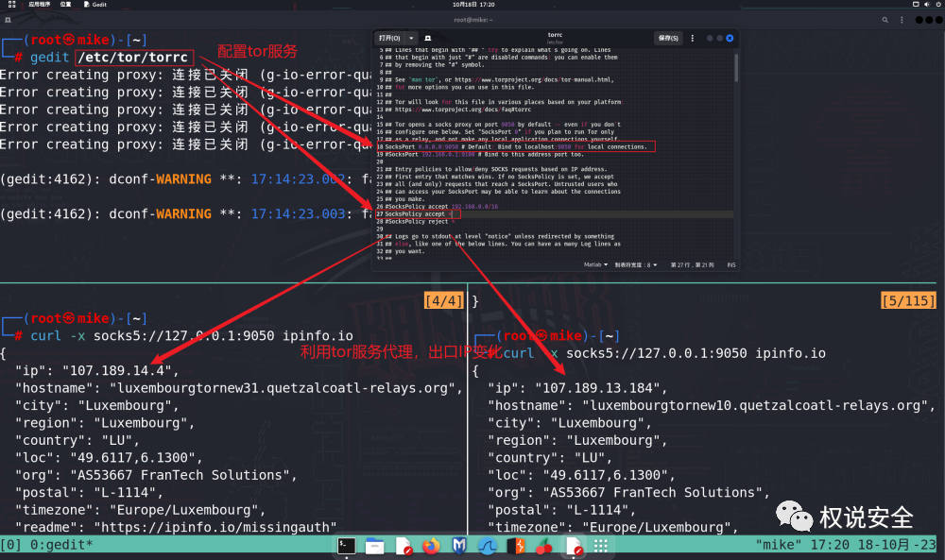
Task: Open the Activities overview icon
Action: tap(11, 4)
